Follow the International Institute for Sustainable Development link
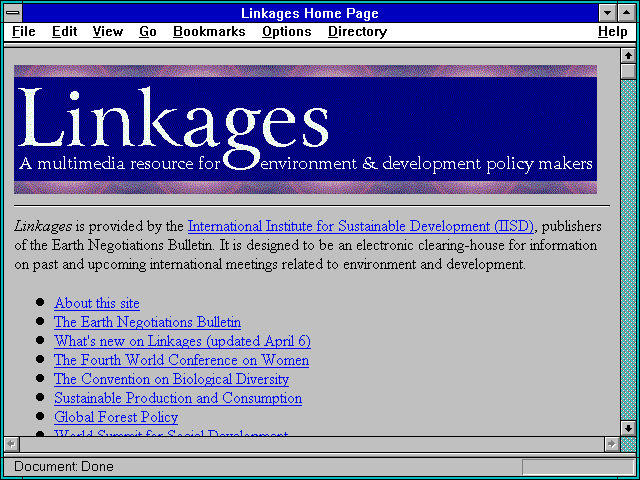Image resolution: width=640 pixels, height=480 pixels. tap(361, 226)
